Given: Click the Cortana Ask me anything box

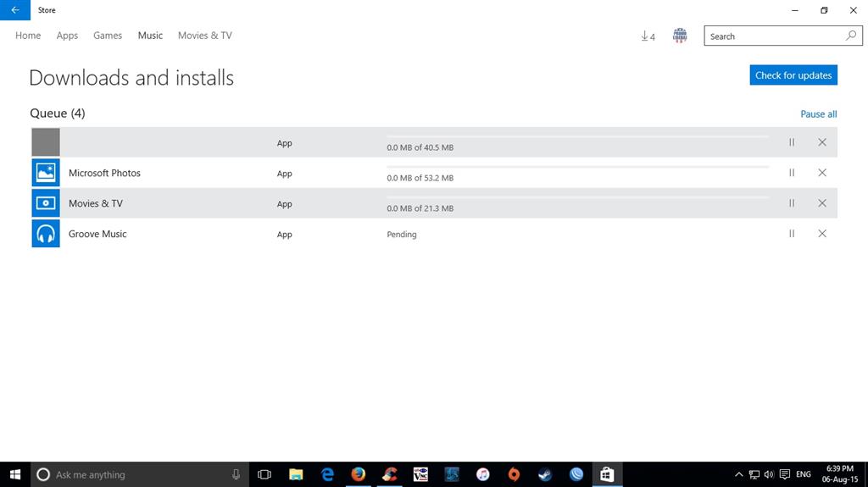Looking at the screenshot, I should (x=140, y=474).
